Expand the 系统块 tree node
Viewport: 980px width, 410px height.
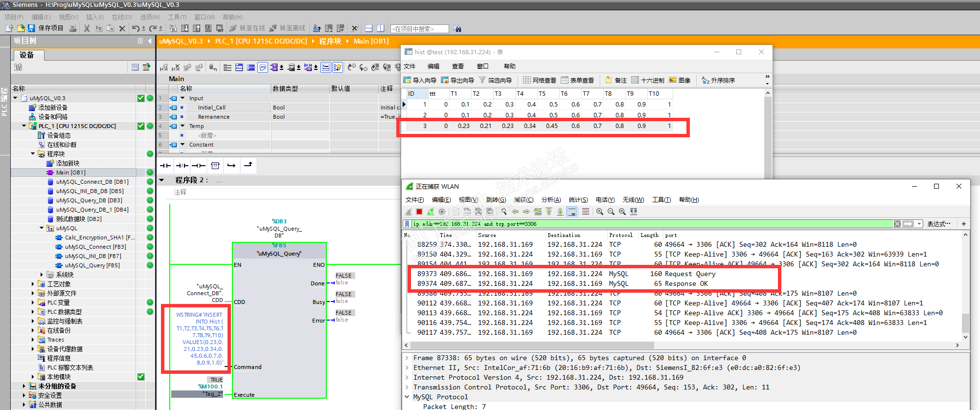point(42,275)
